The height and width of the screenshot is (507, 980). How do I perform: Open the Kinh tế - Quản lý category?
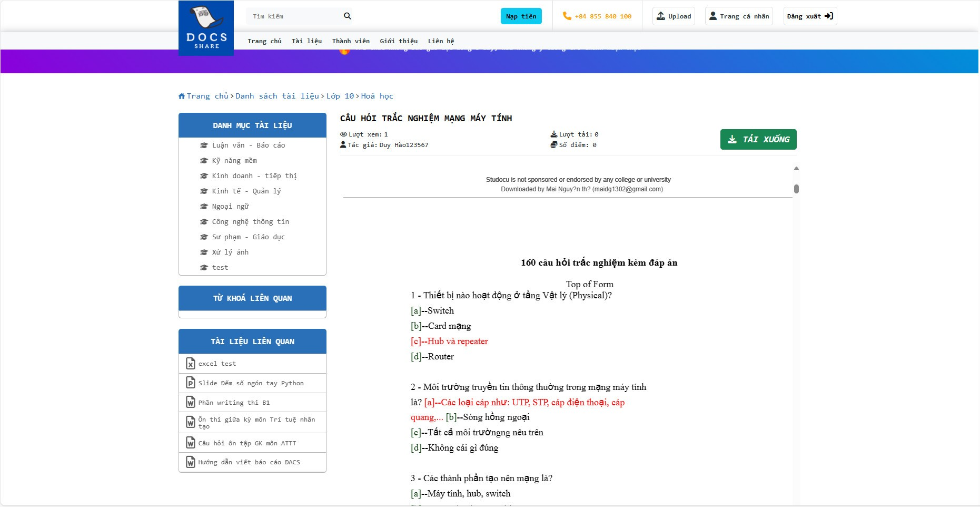click(246, 191)
